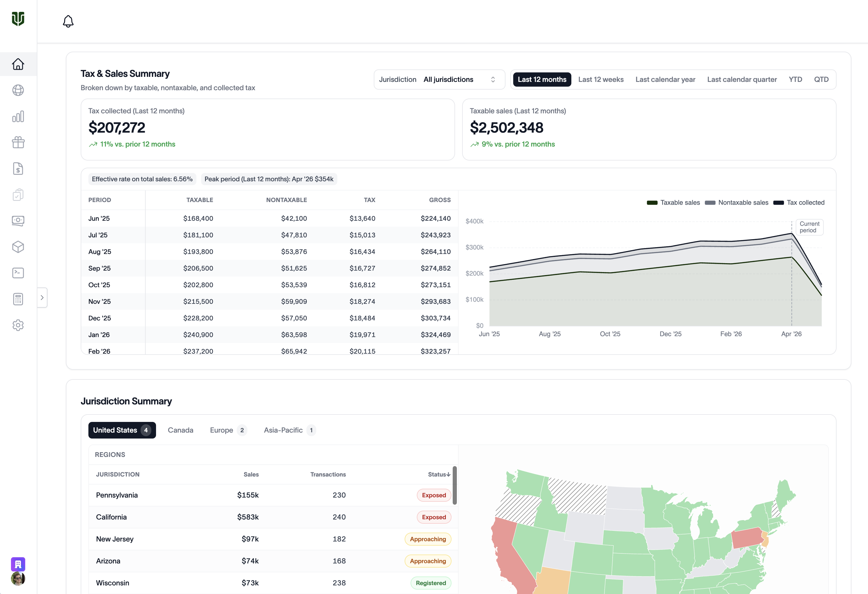
Task: Open the California row
Action: 273,517
